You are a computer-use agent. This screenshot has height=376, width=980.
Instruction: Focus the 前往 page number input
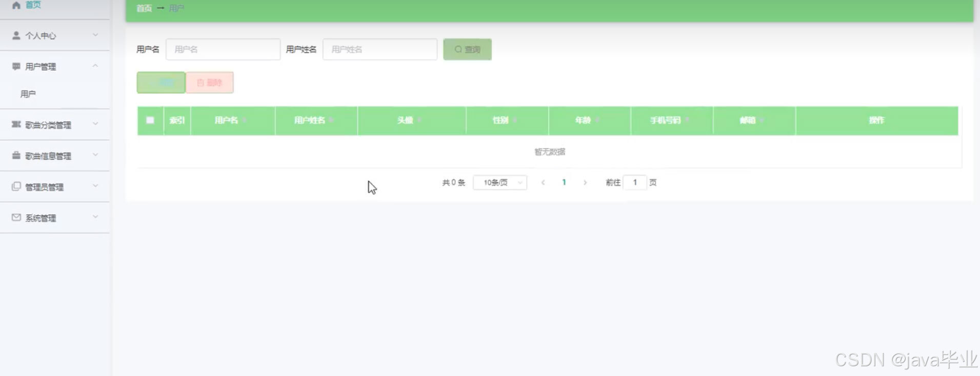[635, 182]
